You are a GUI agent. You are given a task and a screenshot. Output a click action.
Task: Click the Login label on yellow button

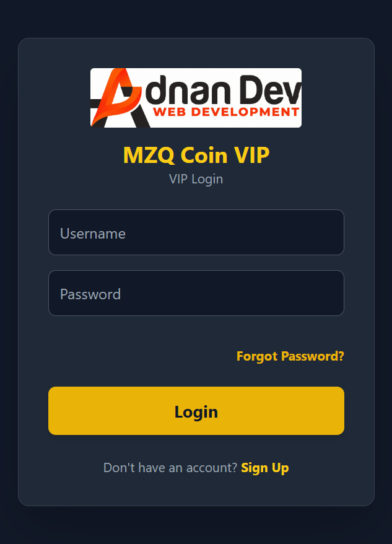196,412
